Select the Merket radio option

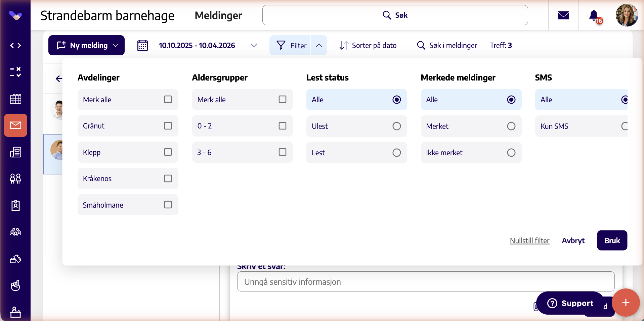coord(471,126)
